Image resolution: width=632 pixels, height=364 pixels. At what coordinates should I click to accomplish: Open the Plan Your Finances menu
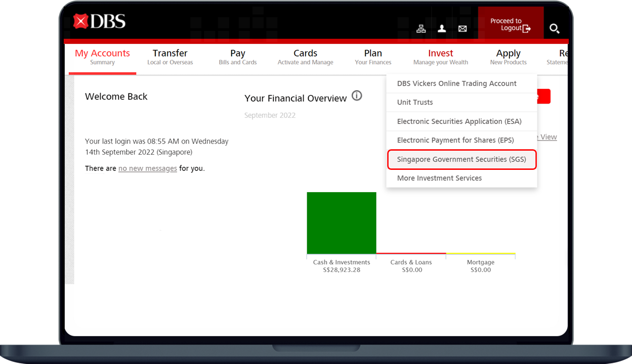pos(373,57)
